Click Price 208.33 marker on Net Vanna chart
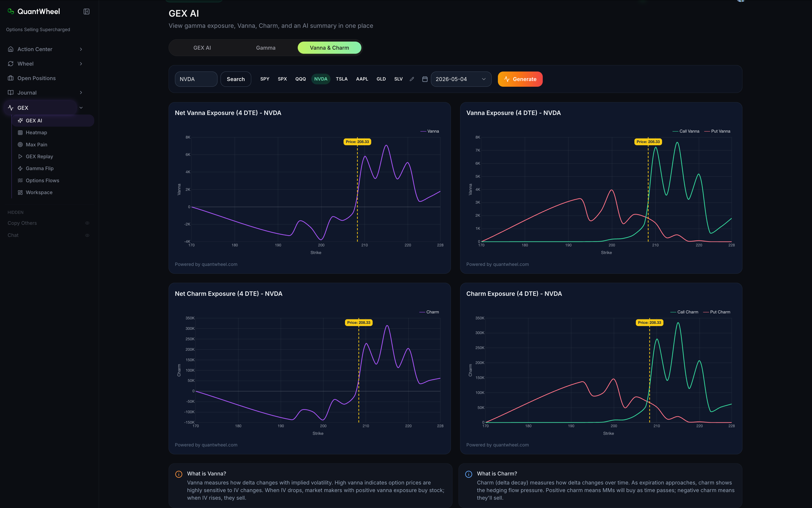Screen dimensions: 812x508 coord(357,142)
